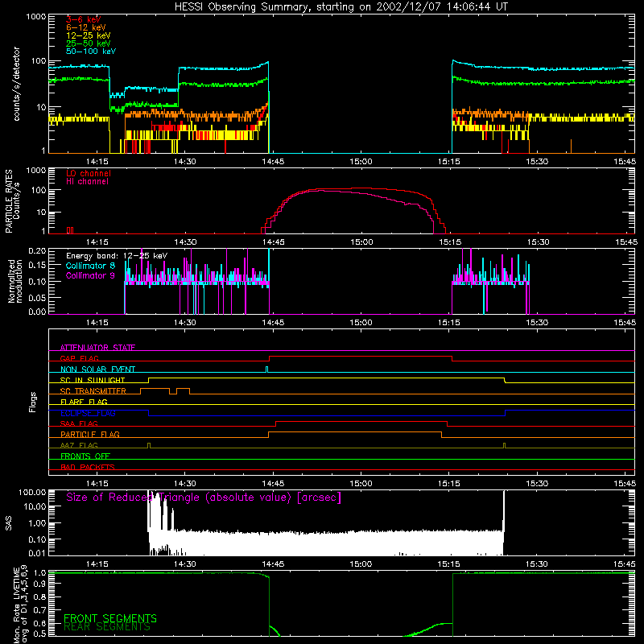Select the 25-50 keV legend entry
Image resolution: width=644 pixels, height=644 pixels.
[x=89, y=43]
